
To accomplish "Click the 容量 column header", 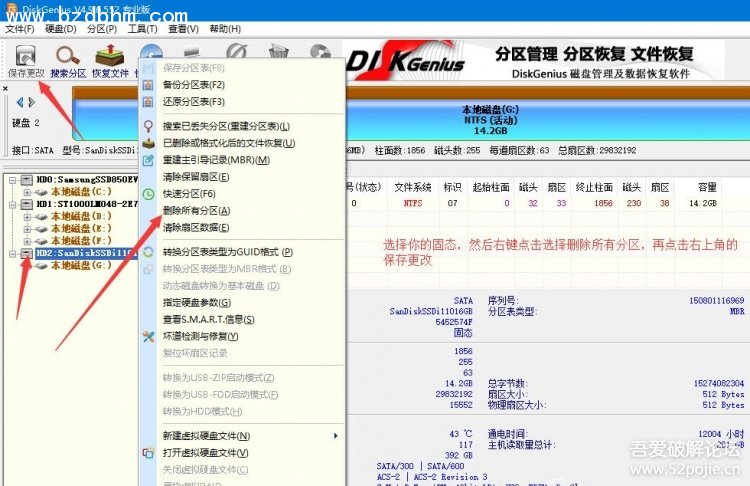I will [706, 188].
